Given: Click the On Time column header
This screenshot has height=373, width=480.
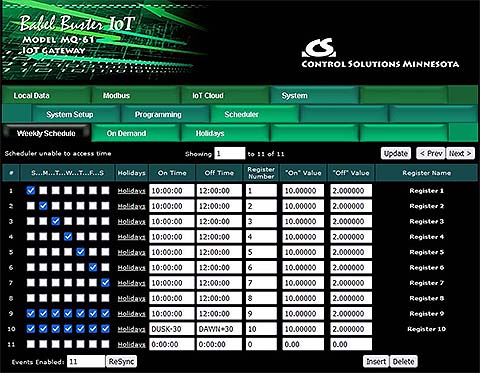Looking at the screenshot, I should tap(172, 173).
